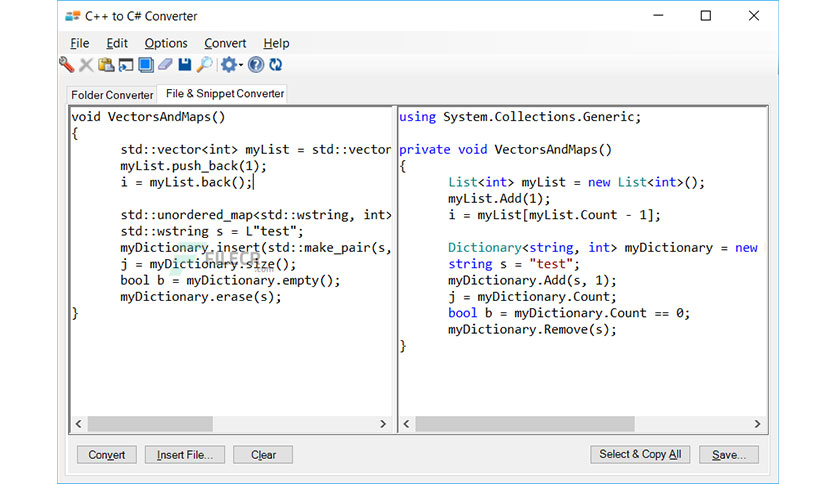Image resolution: width=836 pixels, height=484 pixels.
Task: Click the Select & Copy All button
Action: (640, 454)
